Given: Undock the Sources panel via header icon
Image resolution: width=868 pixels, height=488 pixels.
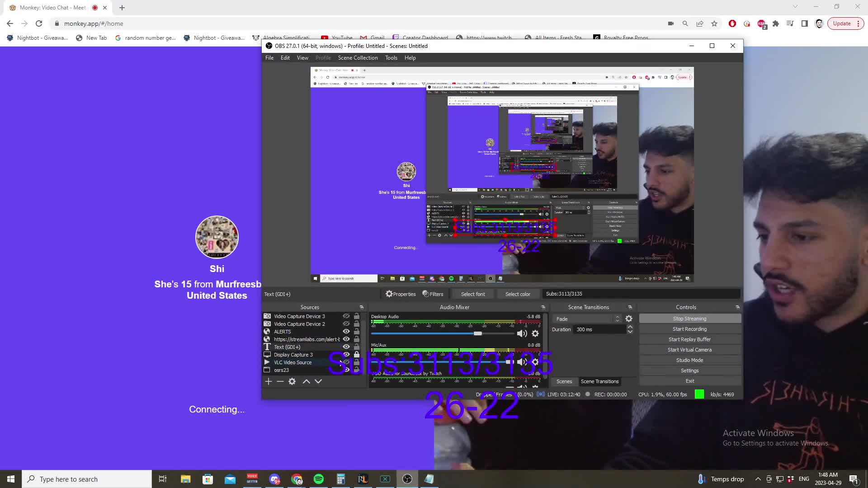Looking at the screenshot, I should (x=362, y=307).
